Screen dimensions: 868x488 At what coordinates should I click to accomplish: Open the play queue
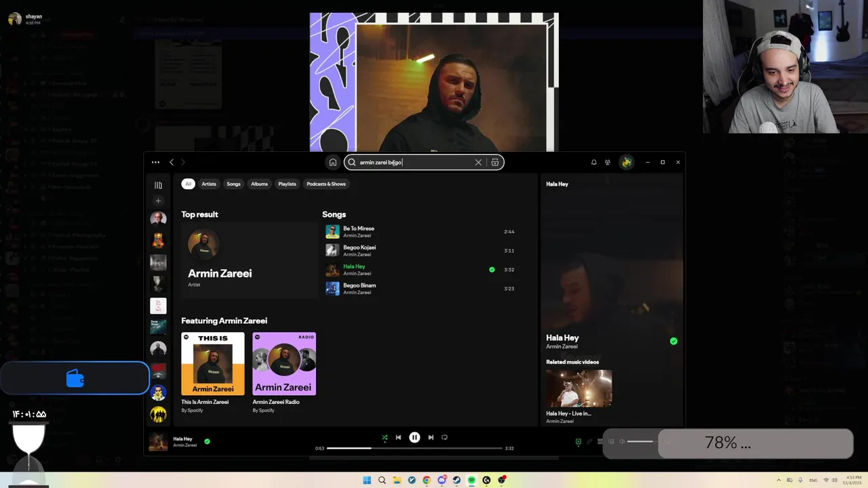pyautogui.click(x=600, y=441)
